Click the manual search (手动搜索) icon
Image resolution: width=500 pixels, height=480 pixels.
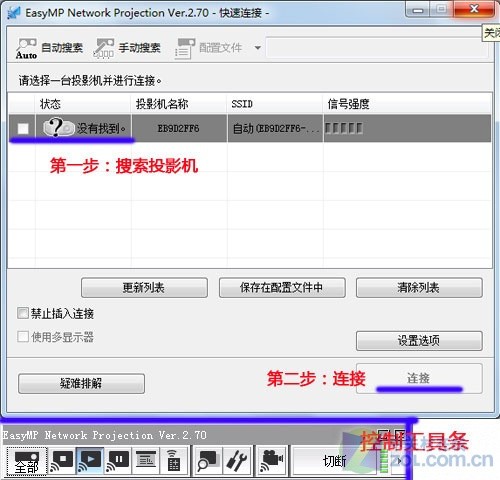[104, 48]
